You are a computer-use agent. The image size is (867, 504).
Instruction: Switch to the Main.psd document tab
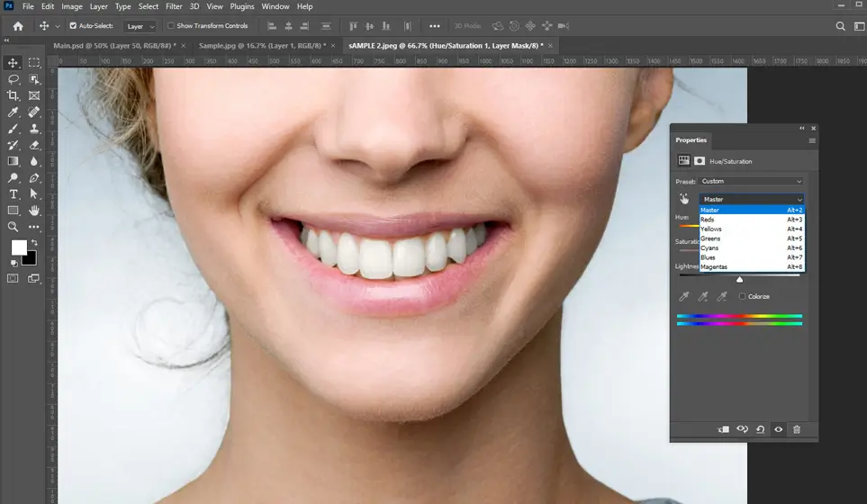[114, 45]
